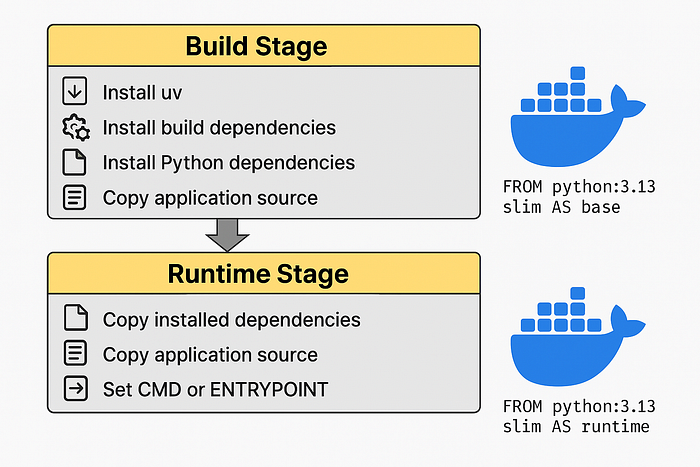
Task: Select the 'Install uv' text
Action: 142,93
